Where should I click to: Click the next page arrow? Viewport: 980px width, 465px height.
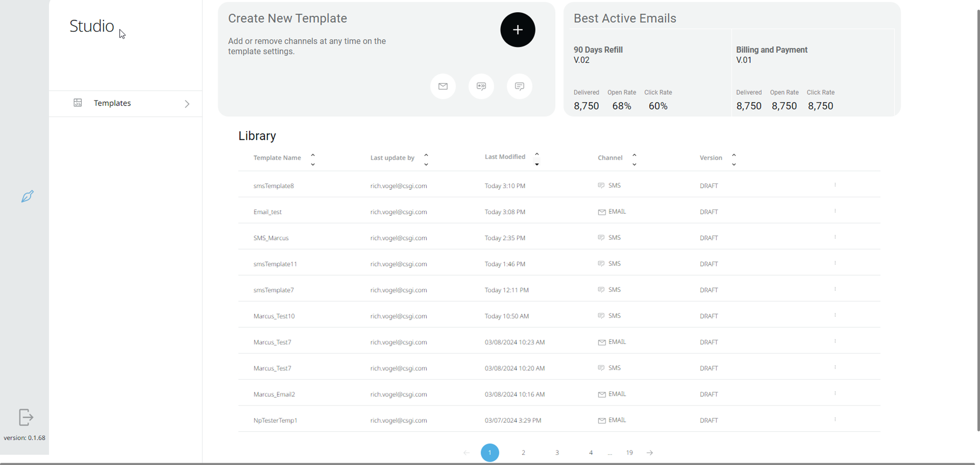650,453
